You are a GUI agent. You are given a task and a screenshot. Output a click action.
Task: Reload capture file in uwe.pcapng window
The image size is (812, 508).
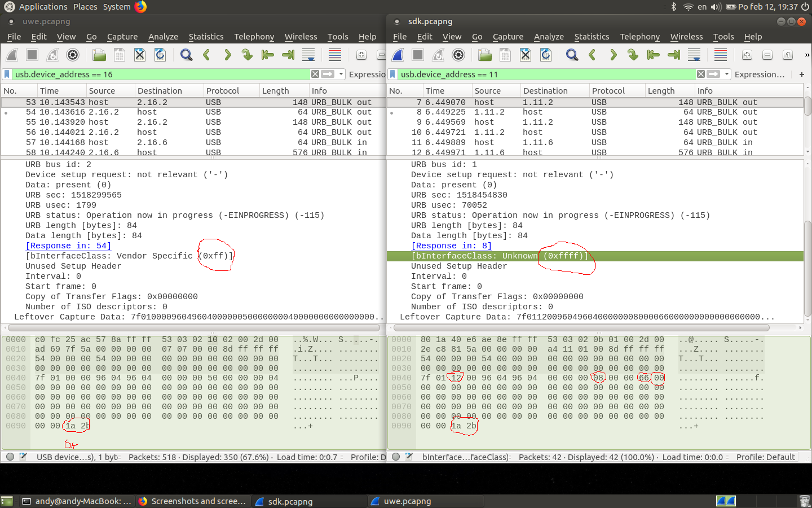pyautogui.click(x=160, y=55)
